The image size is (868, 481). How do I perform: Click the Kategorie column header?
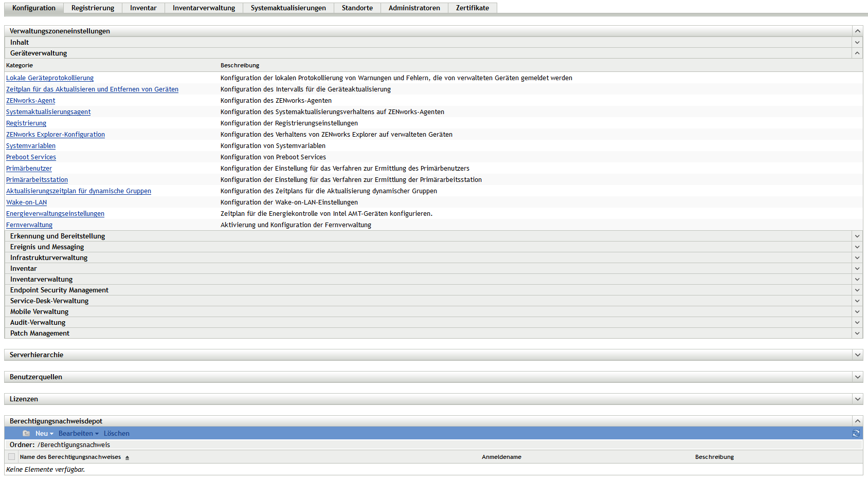20,65
